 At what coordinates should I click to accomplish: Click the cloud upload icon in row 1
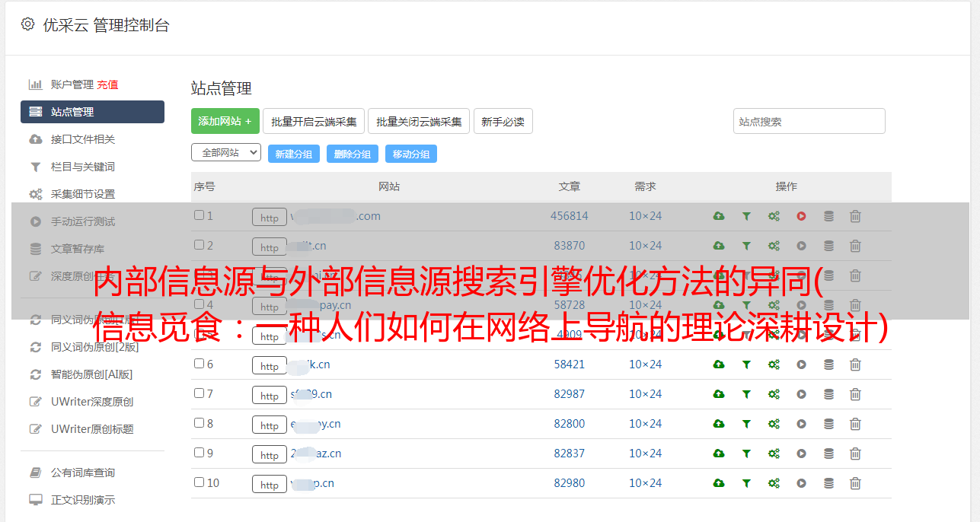coord(719,216)
